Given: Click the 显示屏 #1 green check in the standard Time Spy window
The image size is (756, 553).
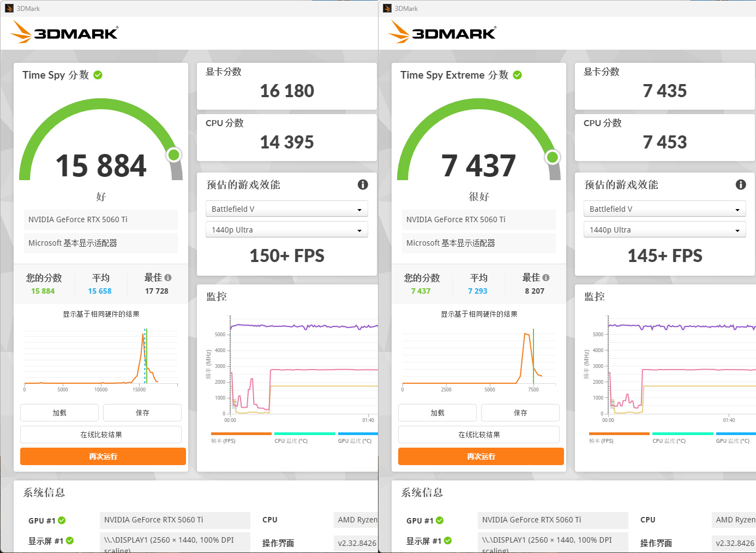Looking at the screenshot, I should [x=70, y=540].
